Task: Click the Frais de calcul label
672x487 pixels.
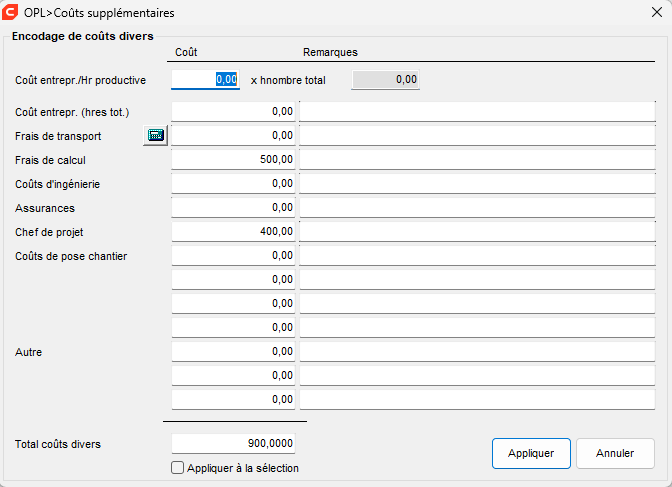Action: 50,160
